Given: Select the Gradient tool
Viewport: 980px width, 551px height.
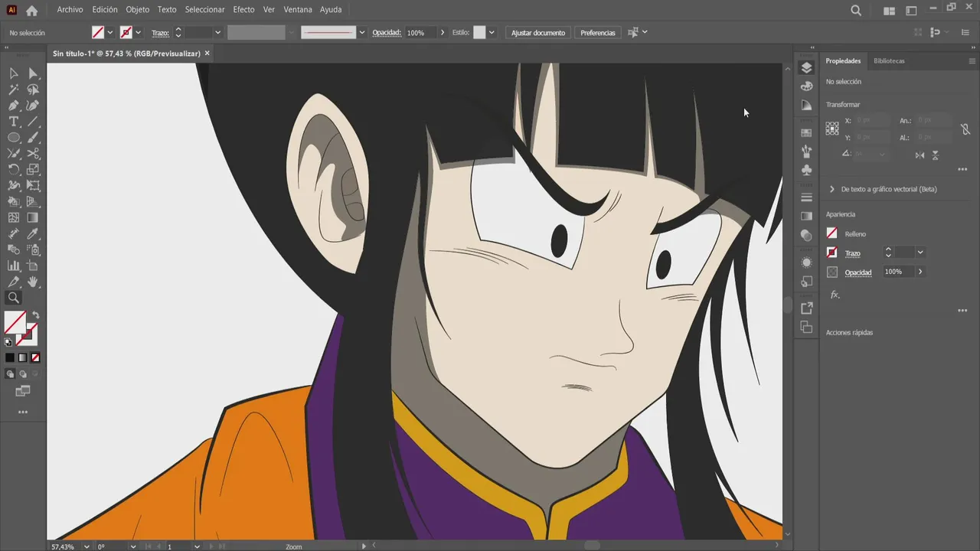Looking at the screenshot, I should [x=33, y=218].
